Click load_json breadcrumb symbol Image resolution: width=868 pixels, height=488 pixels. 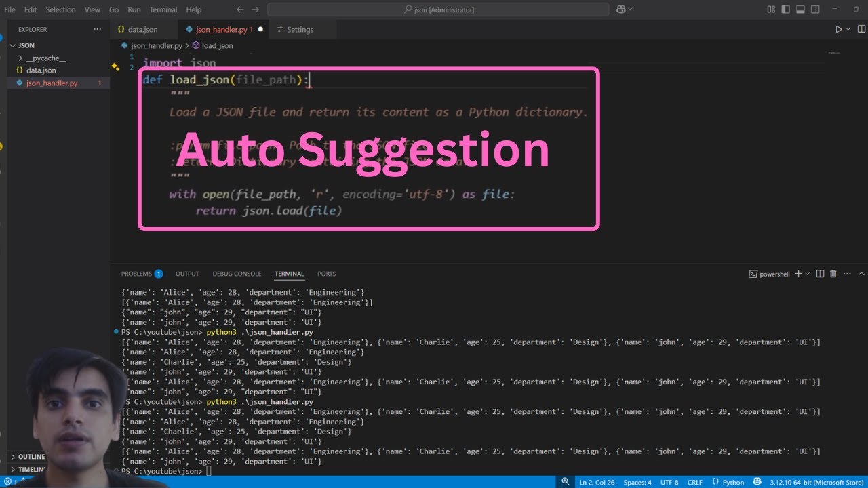tap(217, 45)
